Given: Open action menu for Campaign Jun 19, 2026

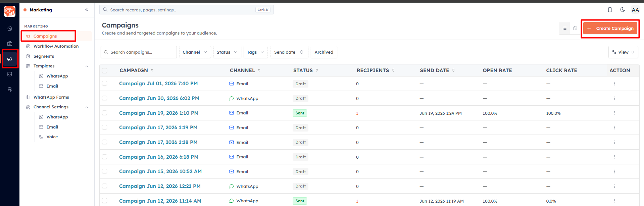Looking at the screenshot, I should point(614,113).
